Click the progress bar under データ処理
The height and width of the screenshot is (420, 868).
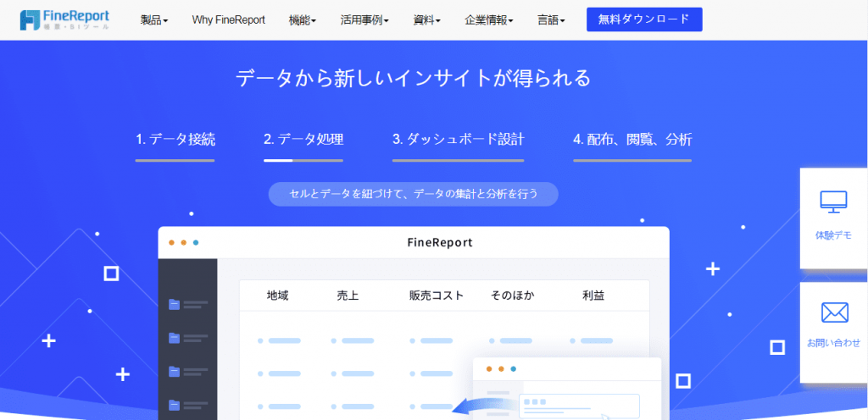pyautogui.click(x=303, y=160)
